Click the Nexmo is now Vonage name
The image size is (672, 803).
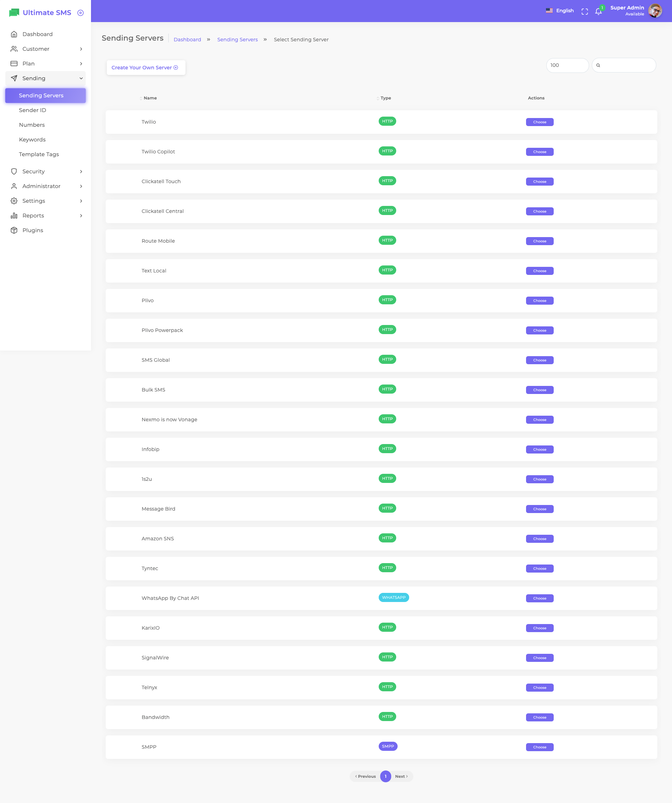coord(169,420)
